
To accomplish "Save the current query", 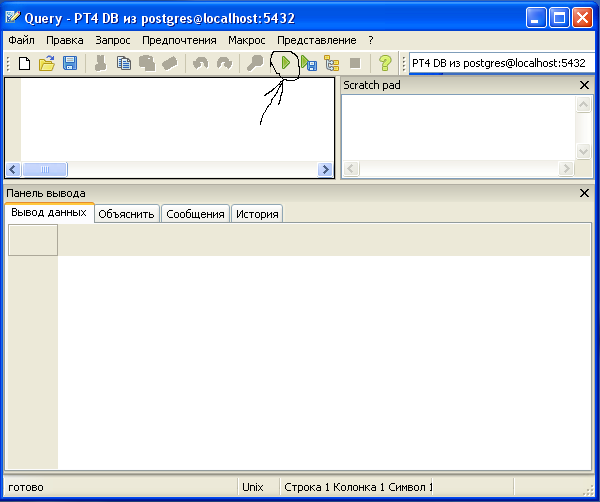I will (70, 63).
